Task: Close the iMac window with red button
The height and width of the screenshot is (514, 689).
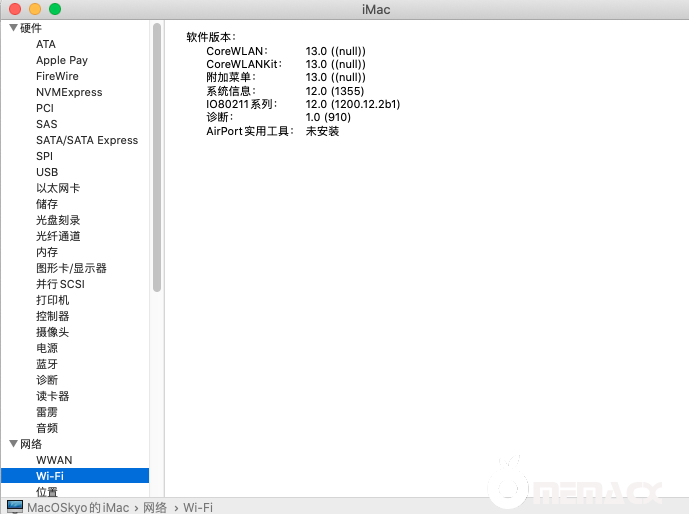Action: (15, 9)
